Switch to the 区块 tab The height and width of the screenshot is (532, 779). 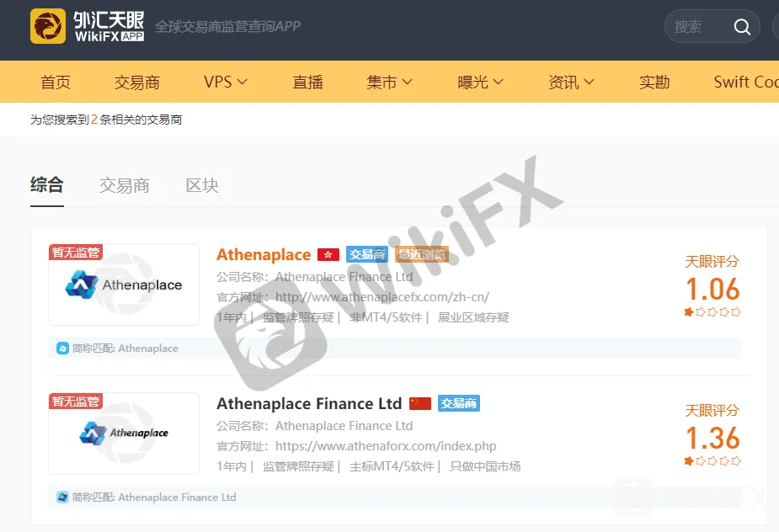click(202, 185)
